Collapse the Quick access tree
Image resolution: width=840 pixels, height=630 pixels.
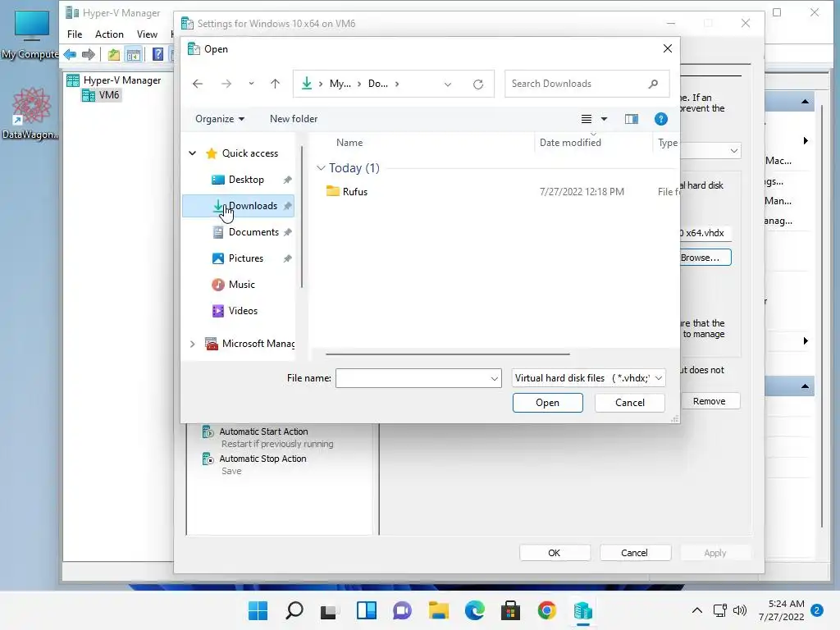192,153
